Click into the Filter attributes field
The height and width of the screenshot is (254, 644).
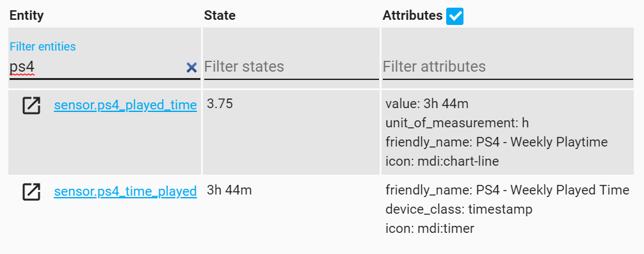coord(508,67)
